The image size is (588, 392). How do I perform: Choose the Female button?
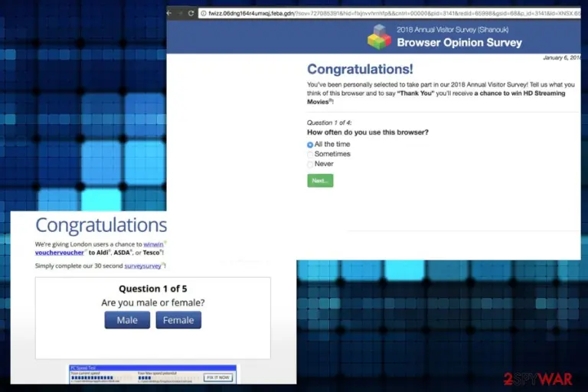(x=178, y=320)
